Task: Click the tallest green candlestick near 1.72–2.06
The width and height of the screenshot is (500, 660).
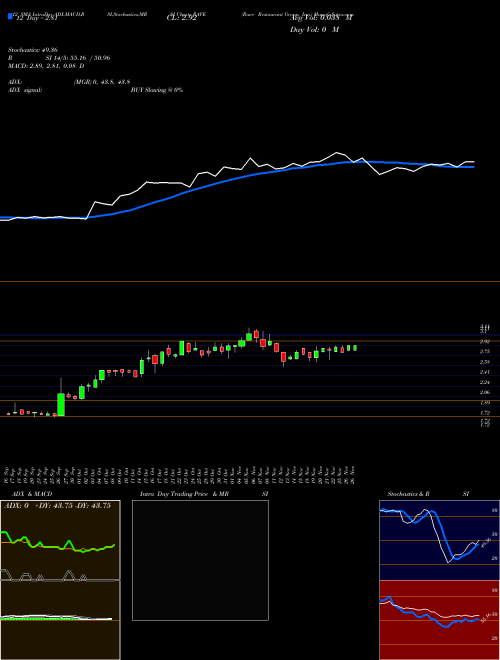Action: click(61, 405)
